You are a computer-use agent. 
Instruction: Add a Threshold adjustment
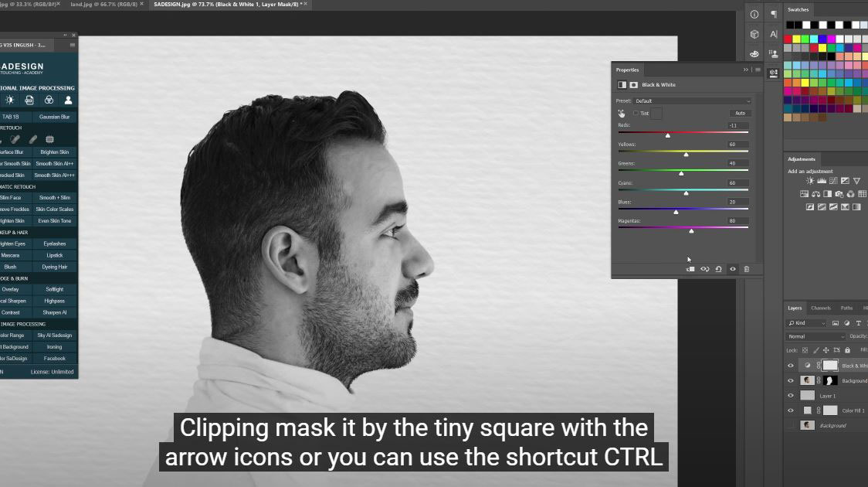tap(833, 207)
